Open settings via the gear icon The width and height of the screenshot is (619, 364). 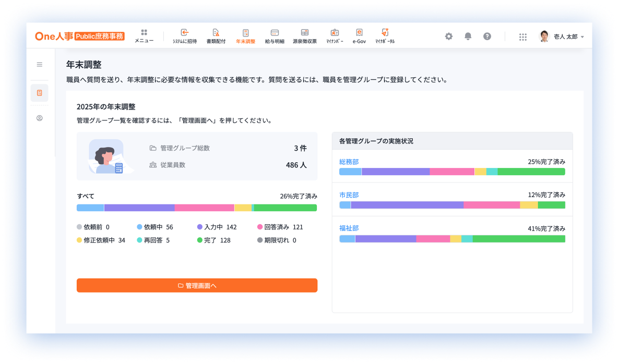tap(449, 37)
